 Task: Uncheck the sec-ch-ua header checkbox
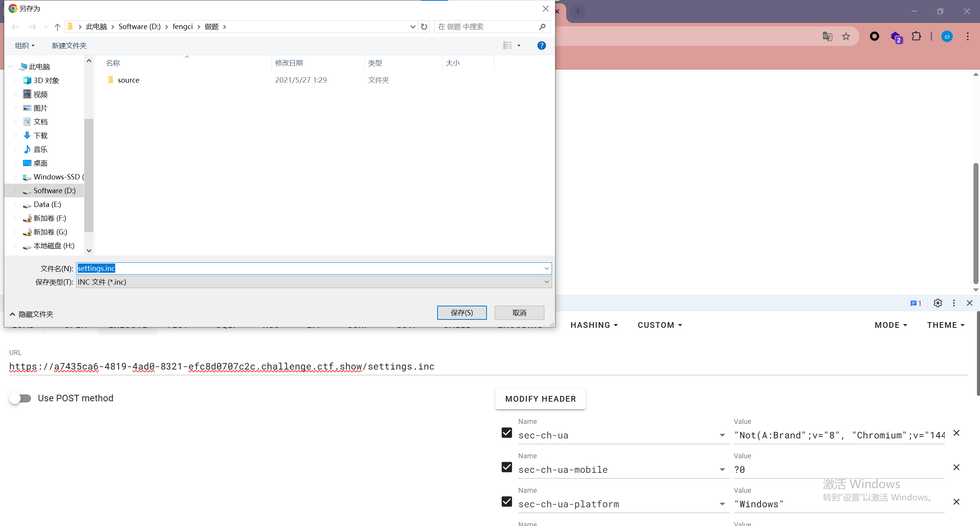[507, 433]
